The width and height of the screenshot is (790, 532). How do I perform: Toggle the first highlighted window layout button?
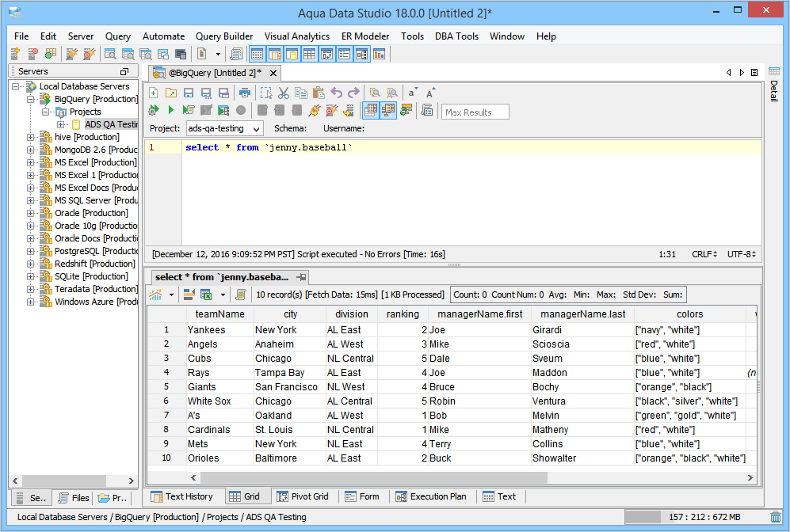(257, 54)
